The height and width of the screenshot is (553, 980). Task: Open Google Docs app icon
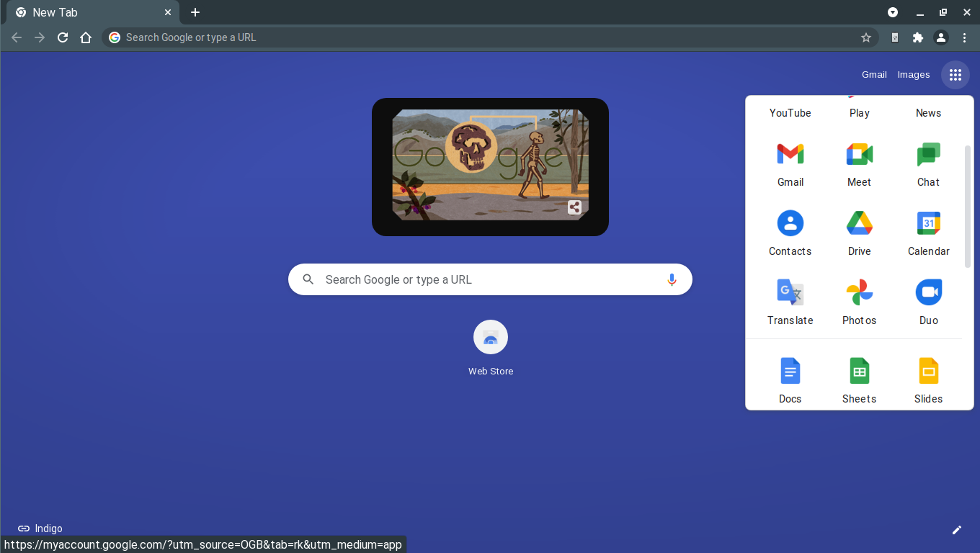[x=790, y=380]
